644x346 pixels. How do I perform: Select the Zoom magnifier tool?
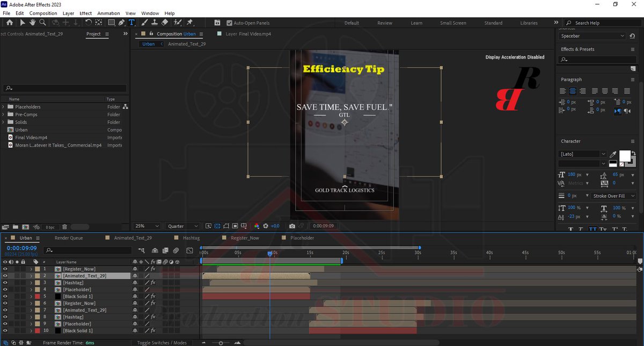[42, 23]
